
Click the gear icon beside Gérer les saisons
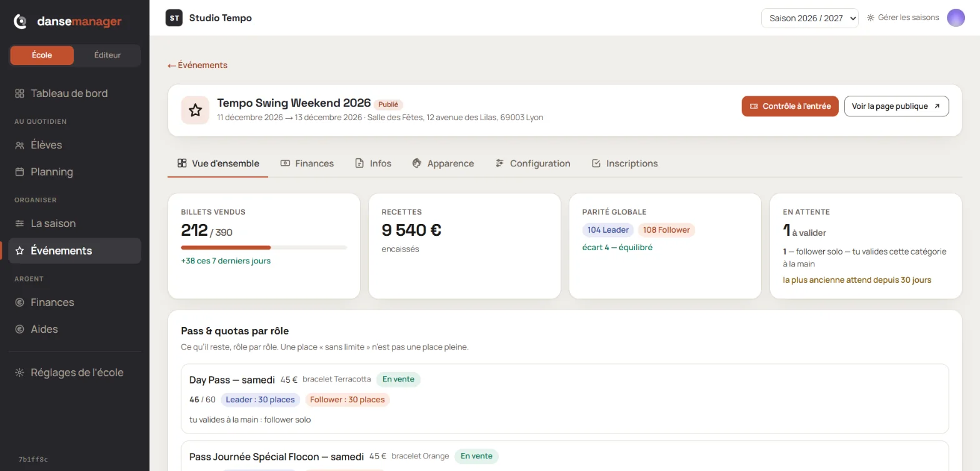871,18
